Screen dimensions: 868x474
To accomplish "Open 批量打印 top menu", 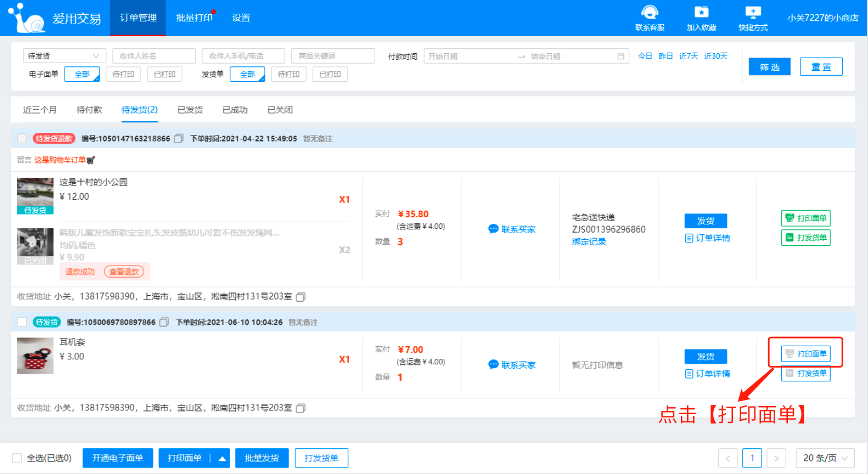I will click(194, 18).
